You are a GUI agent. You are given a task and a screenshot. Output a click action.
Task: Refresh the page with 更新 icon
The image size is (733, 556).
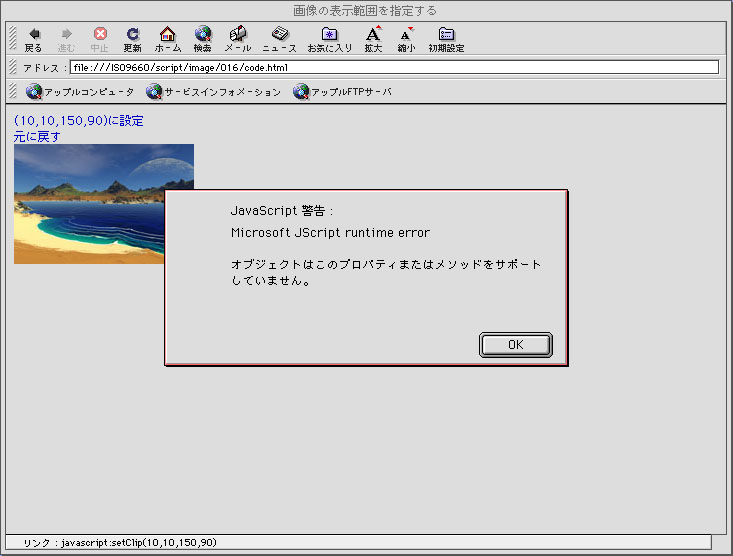pyautogui.click(x=133, y=34)
